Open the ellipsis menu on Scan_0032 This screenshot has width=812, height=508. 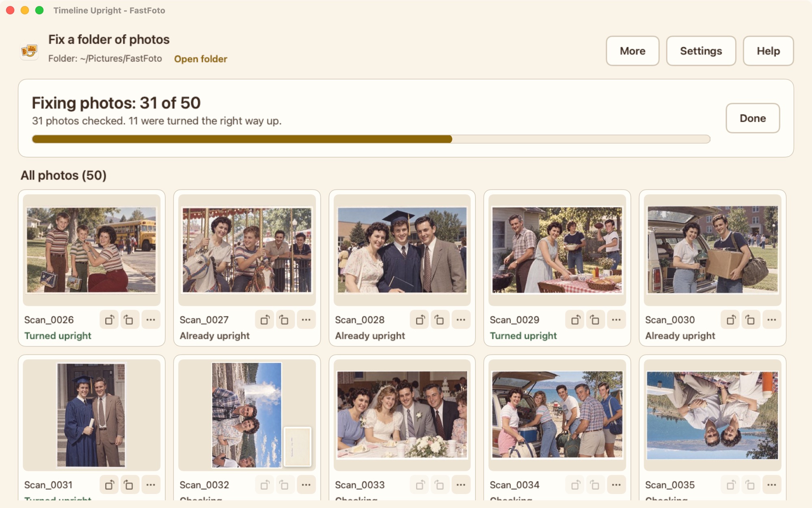click(306, 485)
